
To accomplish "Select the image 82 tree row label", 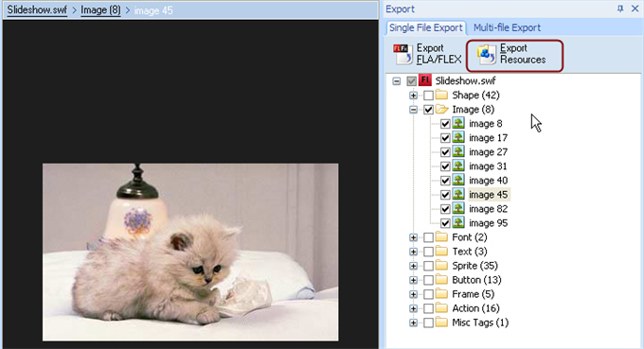I will [489, 209].
